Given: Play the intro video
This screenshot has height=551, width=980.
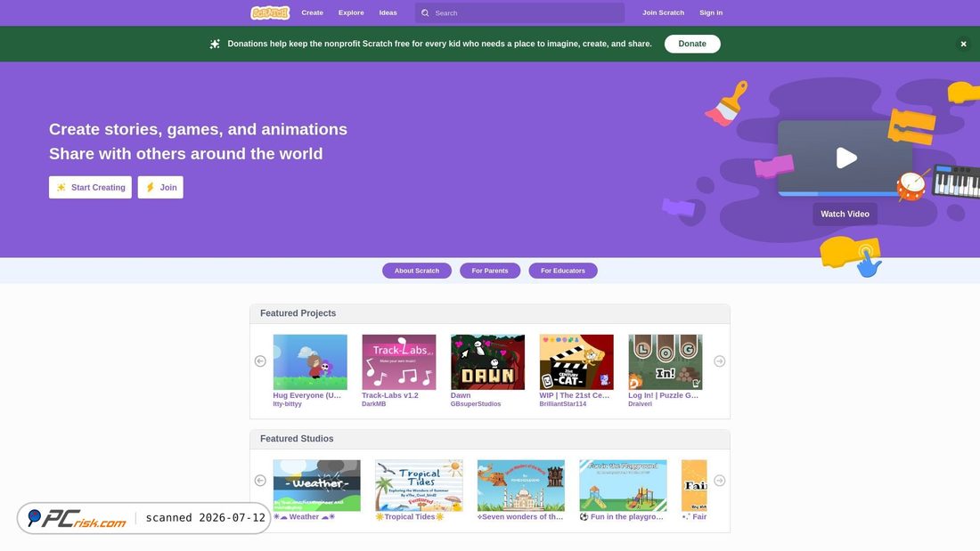Looking at the screenshot, I should click(x=846, y=158).
